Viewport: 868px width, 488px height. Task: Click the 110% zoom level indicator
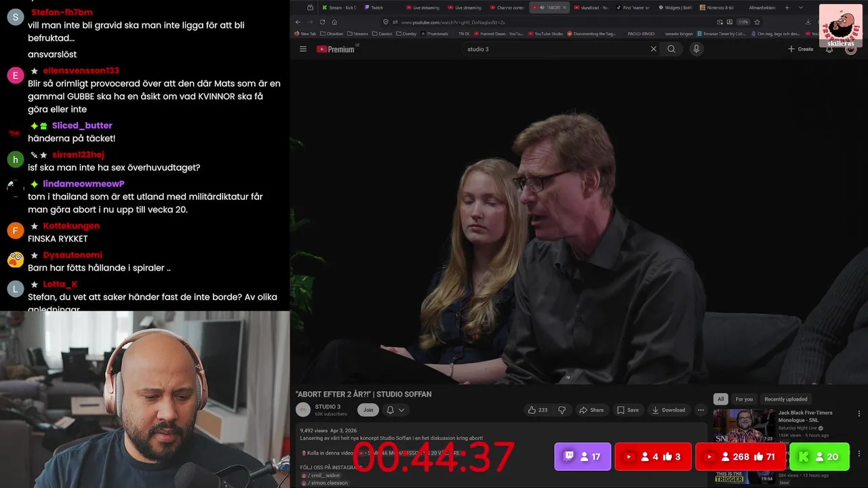(x=744, y=22)
